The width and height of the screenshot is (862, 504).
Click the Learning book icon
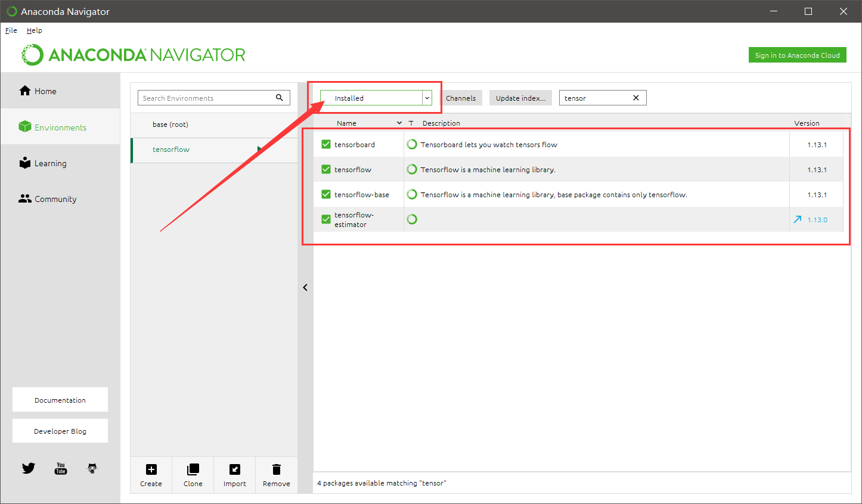pyautogui.click(x=25, y=163)
